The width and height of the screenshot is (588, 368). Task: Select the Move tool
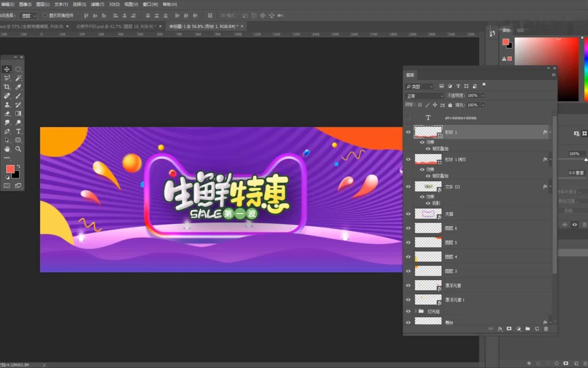click(7, 69)
